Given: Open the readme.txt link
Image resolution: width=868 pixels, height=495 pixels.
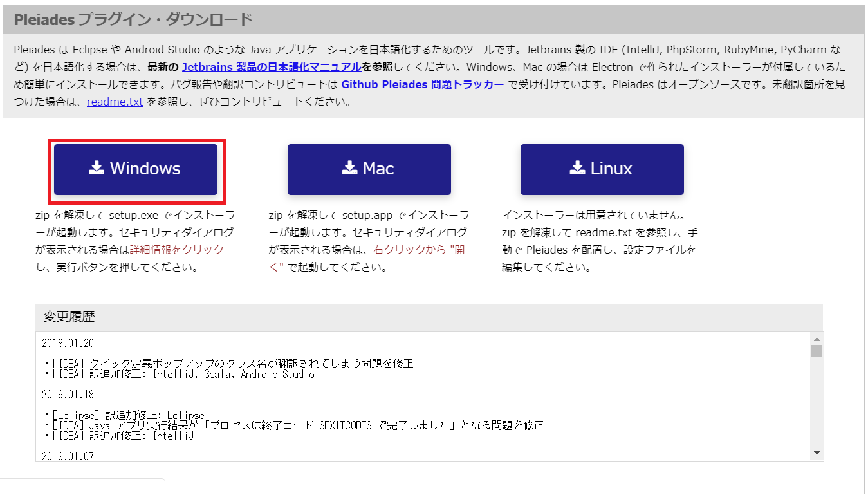Looking at the screenshot, I should (x=115, y=101).
